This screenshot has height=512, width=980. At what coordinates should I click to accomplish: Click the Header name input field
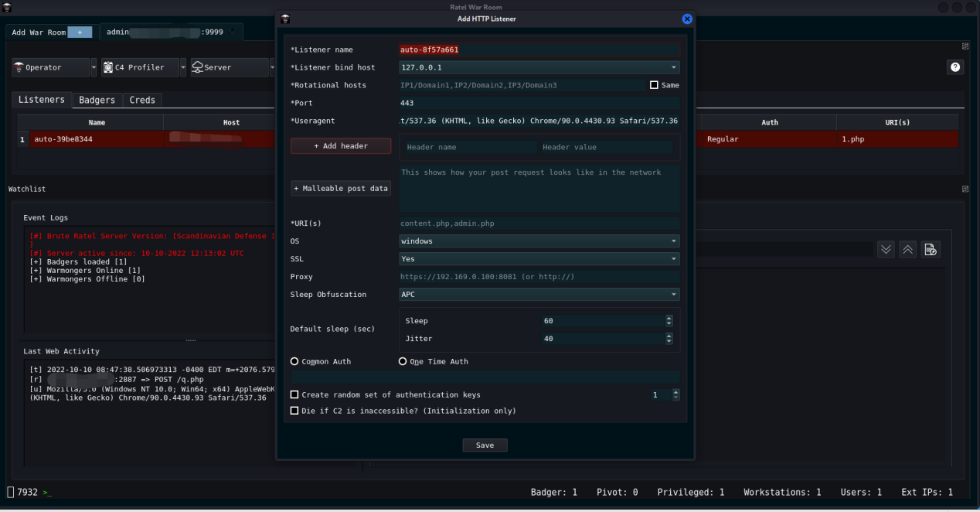click(470, 147)
